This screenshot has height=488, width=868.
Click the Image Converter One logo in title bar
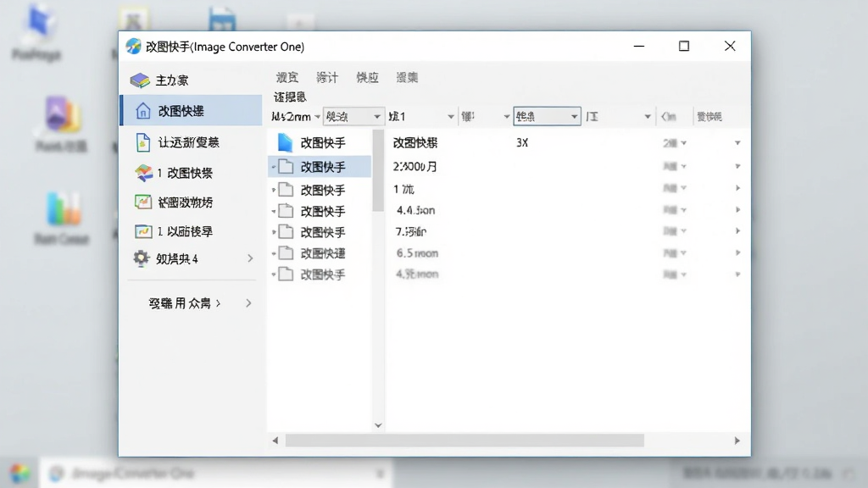point(133,47)
